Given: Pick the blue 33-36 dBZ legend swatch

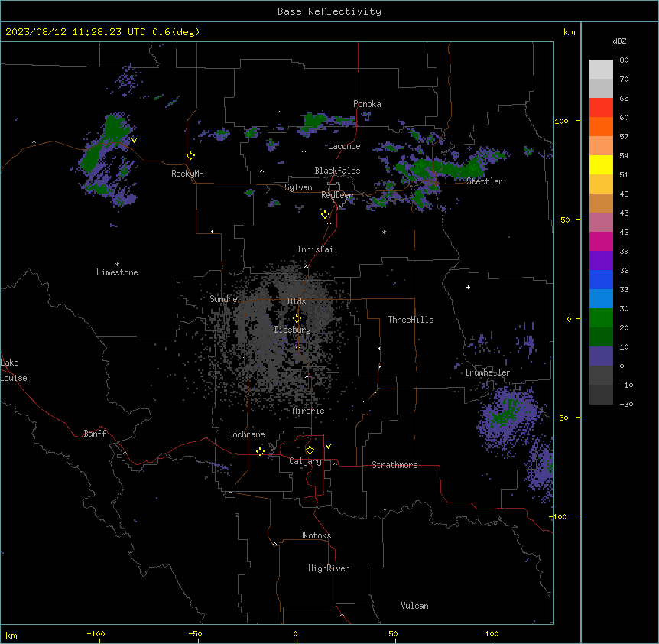Looking at the screenshot, I should click(601, 279).
